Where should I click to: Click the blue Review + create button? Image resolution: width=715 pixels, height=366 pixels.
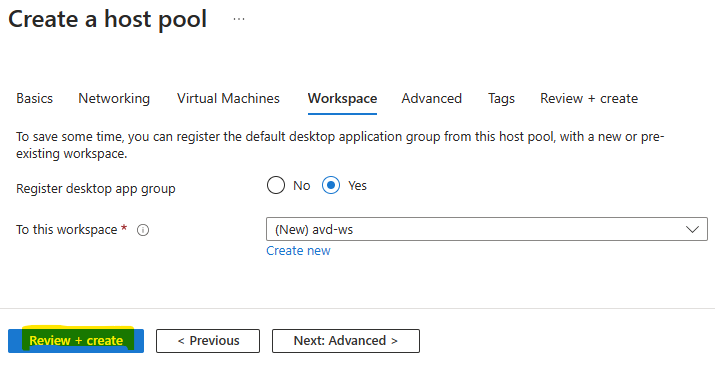(76, 341)
